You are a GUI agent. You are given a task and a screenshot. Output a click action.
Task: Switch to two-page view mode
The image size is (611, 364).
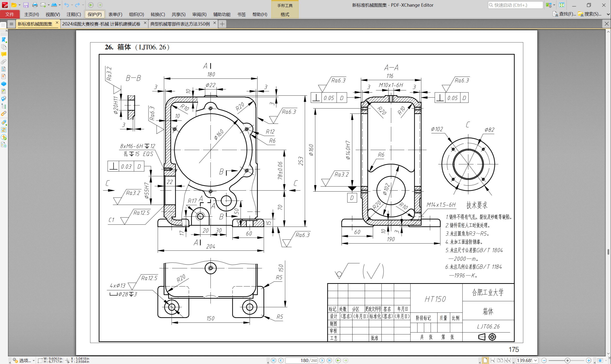pos(500,361)
